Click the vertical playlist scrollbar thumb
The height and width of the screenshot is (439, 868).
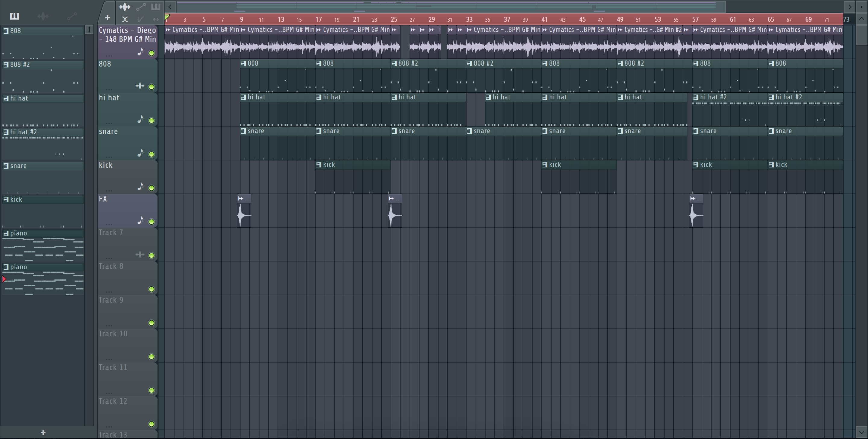click(862, 35)
